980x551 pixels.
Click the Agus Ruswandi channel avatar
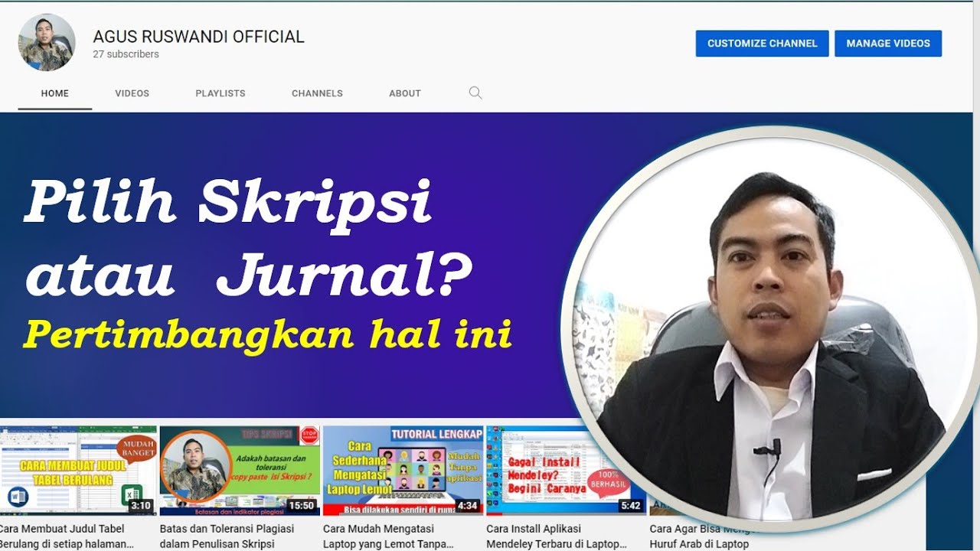47,43
